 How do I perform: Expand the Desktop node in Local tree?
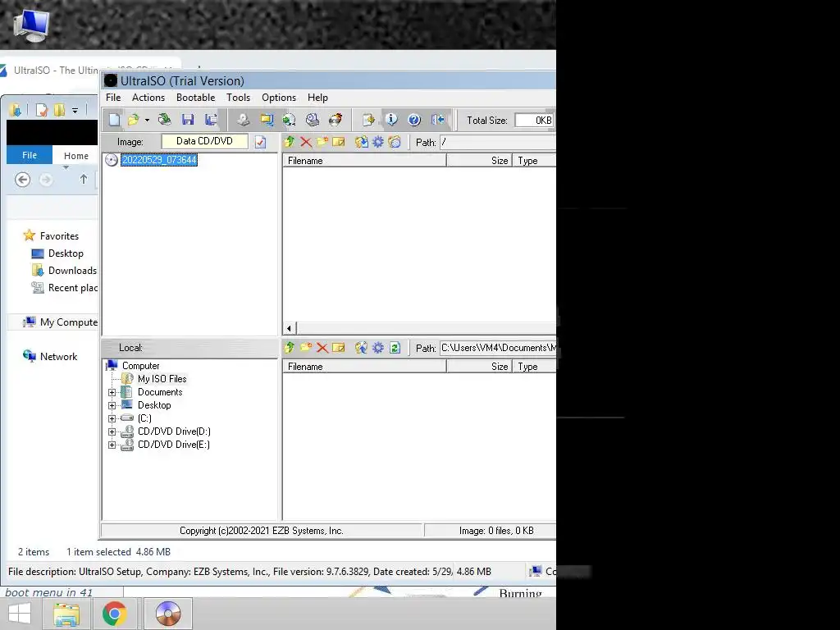coord(112,405)
